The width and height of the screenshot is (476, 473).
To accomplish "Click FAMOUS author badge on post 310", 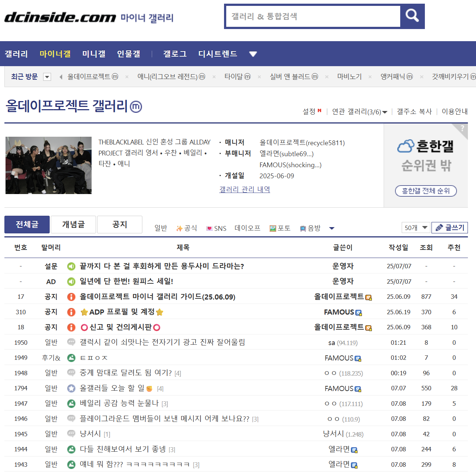I will point(359,313).
